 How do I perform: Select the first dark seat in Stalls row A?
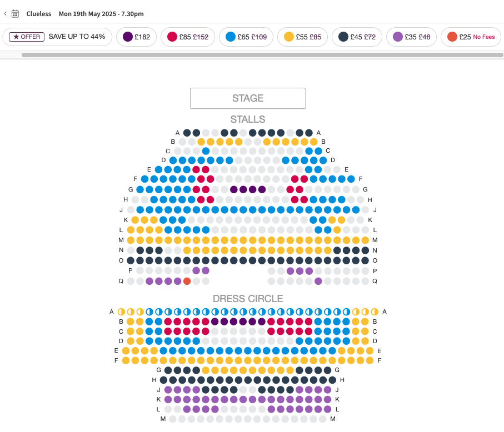point(187,133)
